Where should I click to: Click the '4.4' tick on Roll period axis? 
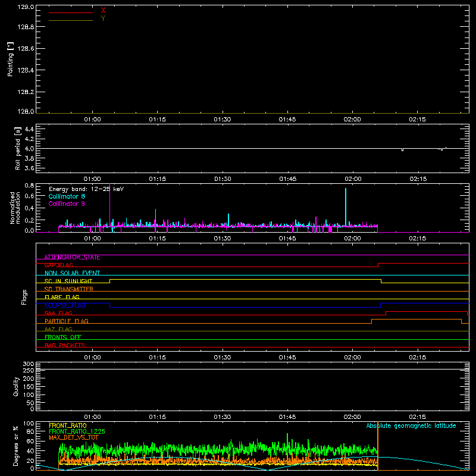coord(29,129)
